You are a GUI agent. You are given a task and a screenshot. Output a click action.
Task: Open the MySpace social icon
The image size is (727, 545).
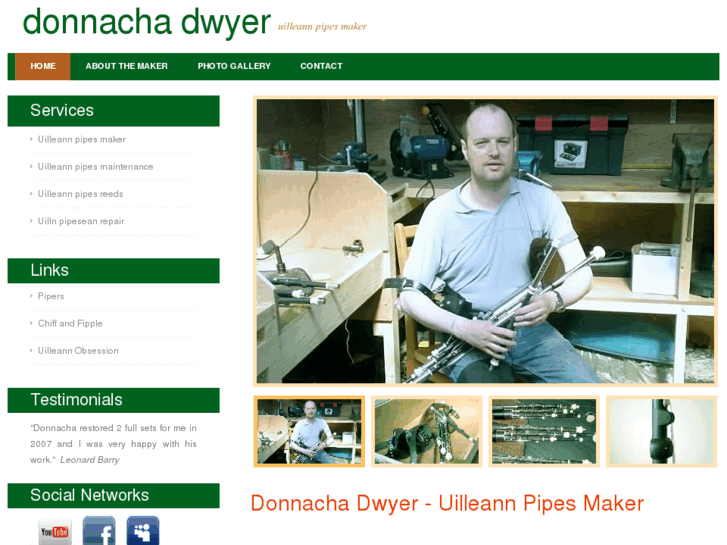143,531
